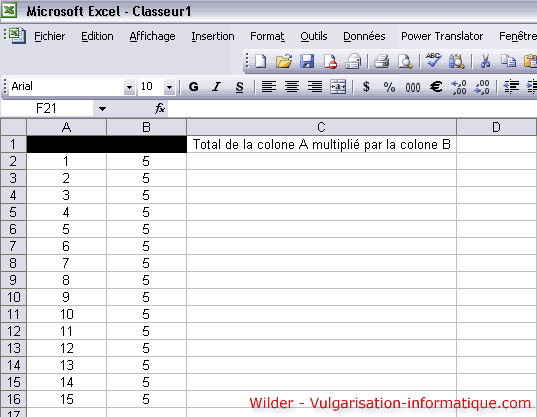Select column C header
The image size is (537, 417).
[x=321, y=127]
